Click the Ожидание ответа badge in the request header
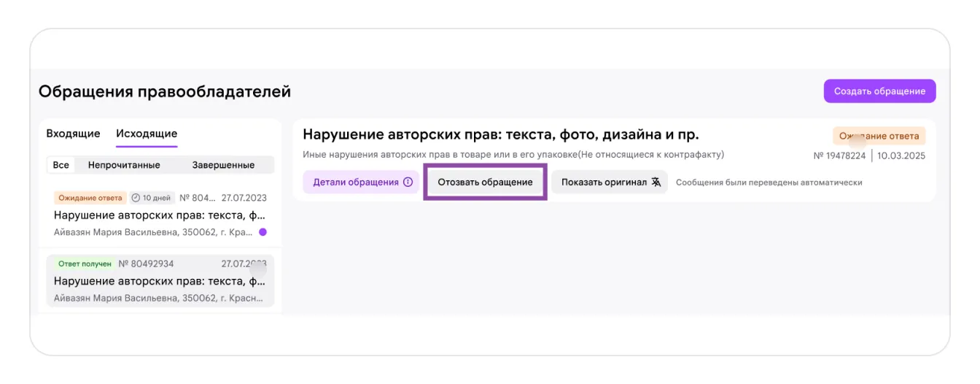Viewport: 980px width, 384px height. 879,136
